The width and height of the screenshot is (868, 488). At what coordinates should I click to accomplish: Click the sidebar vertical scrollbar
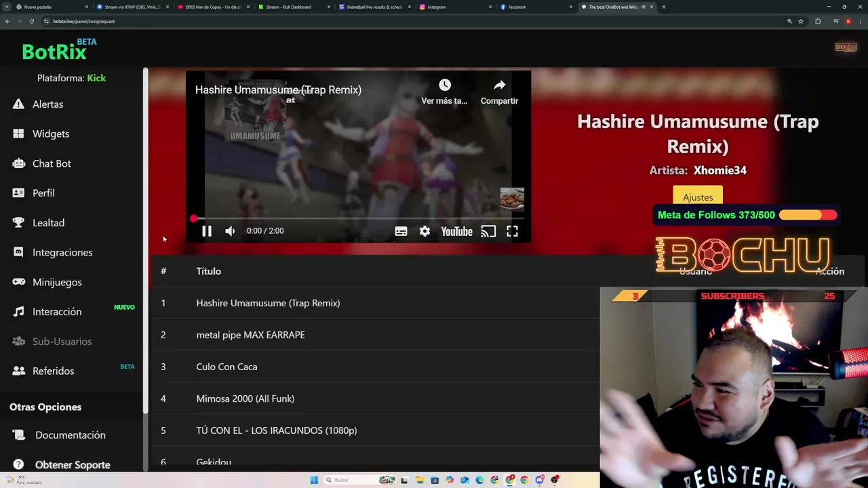(x=145, y=241)
